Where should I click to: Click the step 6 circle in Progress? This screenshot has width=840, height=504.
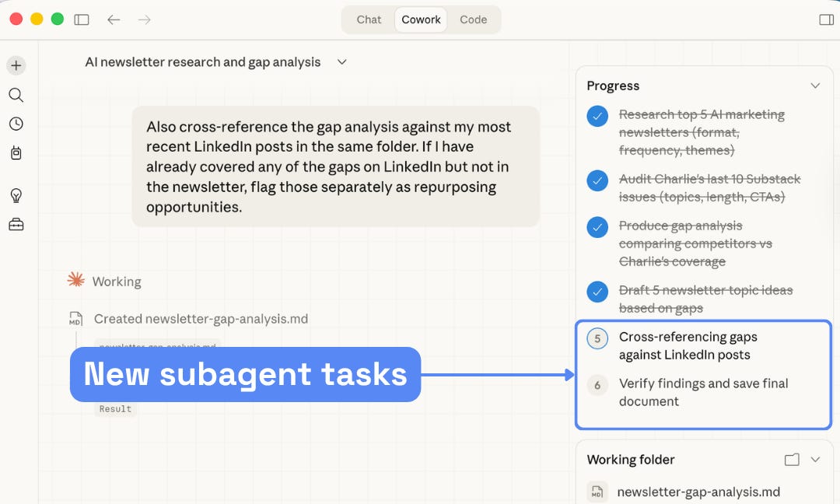[x=597, y=385]
